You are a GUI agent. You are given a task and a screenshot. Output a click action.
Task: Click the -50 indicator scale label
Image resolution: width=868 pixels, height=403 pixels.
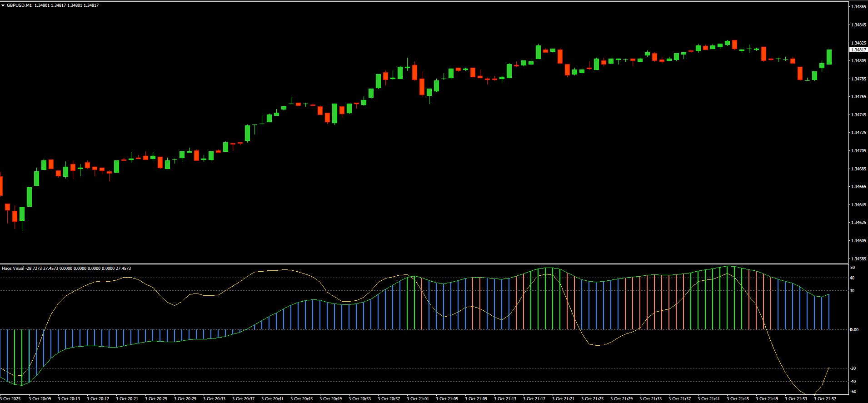point(853,392)
